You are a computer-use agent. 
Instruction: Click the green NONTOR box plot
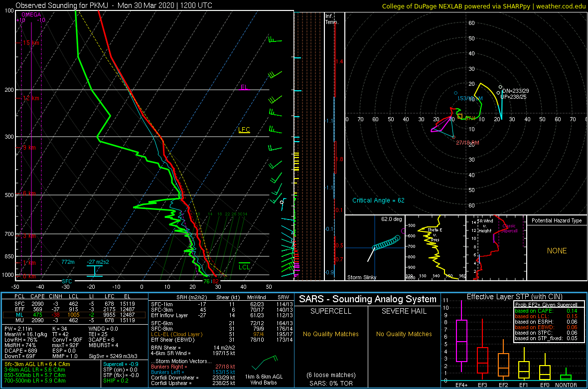[566, 375]
